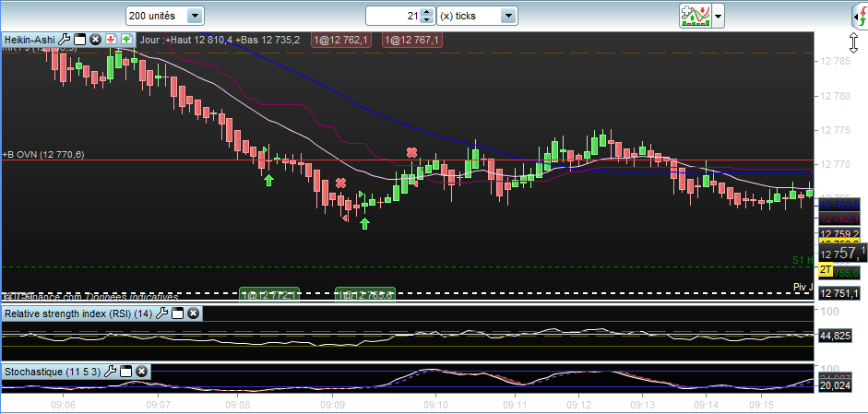Maximize the Stochastique panel
The height and width of the screenshot is (414, 868).
126,371
